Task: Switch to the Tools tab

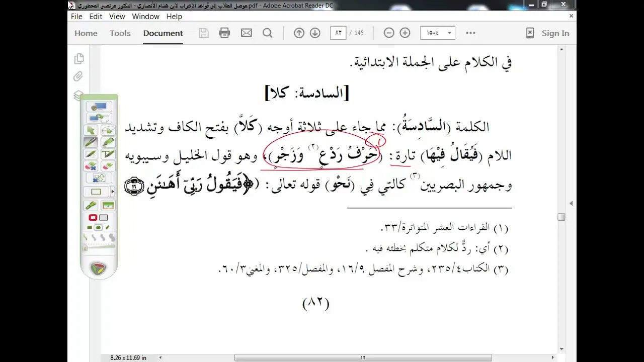Action: point(120,33)
